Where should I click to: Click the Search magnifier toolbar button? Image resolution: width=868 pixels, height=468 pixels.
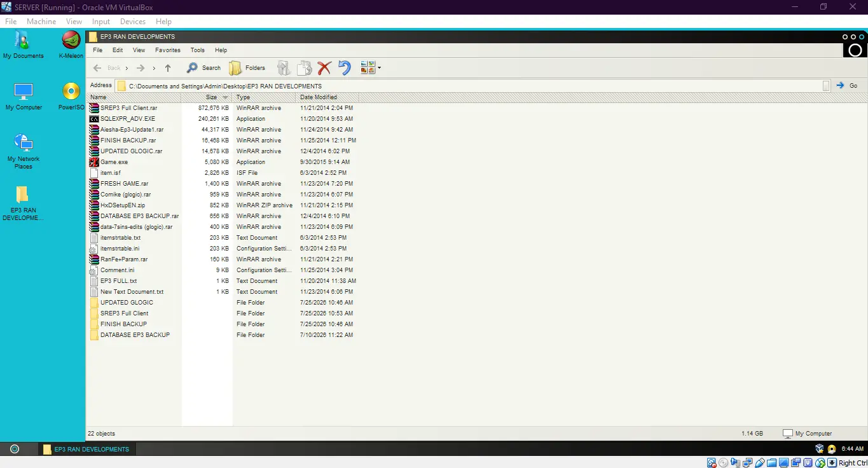click(203, 68)
